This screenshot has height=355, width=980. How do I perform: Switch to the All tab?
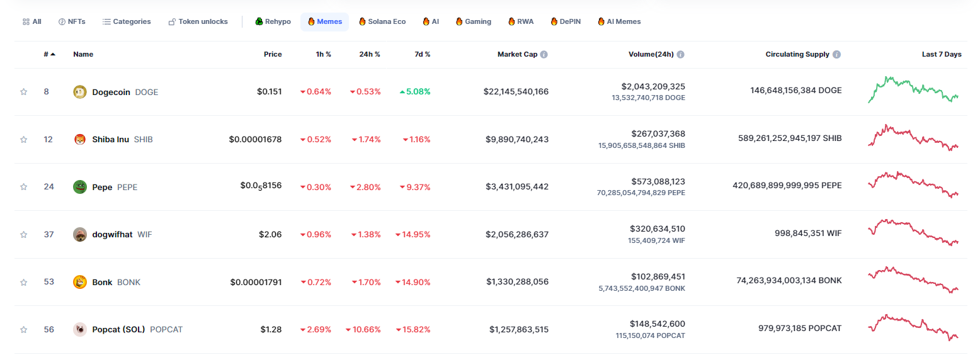point(31,21)
